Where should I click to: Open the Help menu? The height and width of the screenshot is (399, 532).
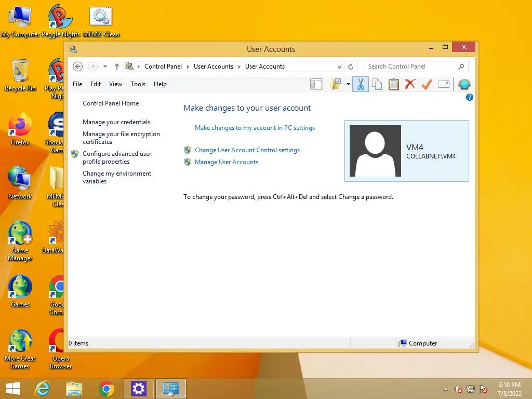point(160,84)
